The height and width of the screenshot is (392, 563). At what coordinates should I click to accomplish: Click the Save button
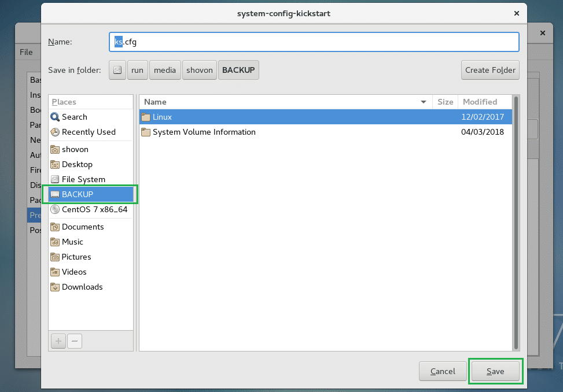tap(495, 371)
